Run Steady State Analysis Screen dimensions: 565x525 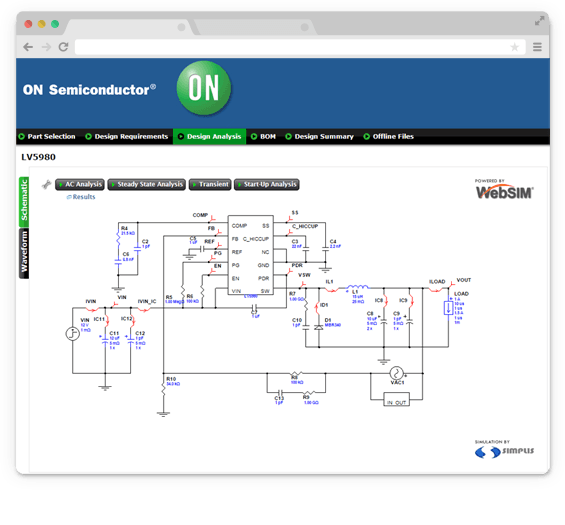point(147,184)
